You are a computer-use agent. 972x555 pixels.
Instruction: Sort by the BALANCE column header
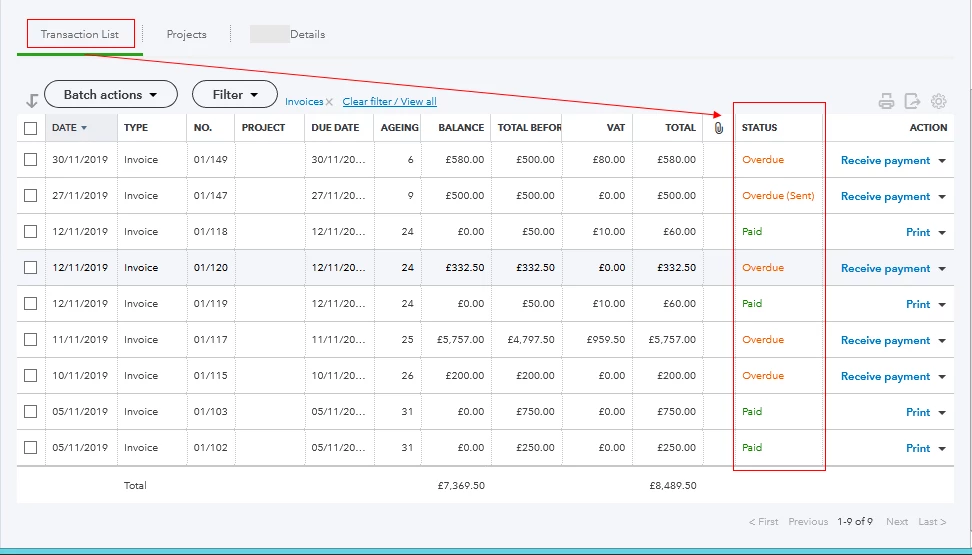[x=461, y=128]
